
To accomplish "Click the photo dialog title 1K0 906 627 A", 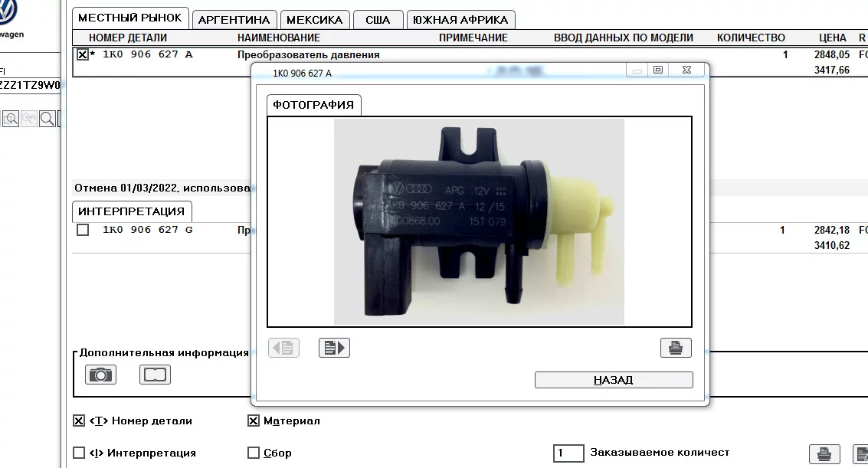I will (303, 73).
